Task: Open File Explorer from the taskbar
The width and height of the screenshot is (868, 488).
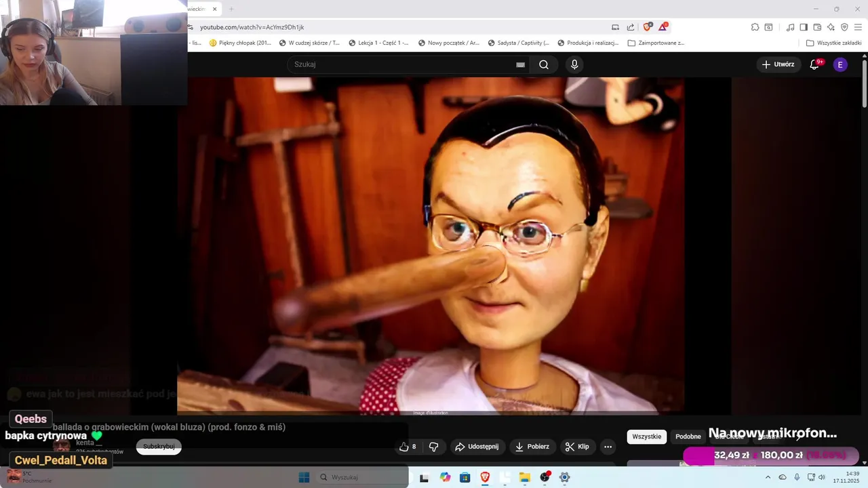Action: point(525,477)
